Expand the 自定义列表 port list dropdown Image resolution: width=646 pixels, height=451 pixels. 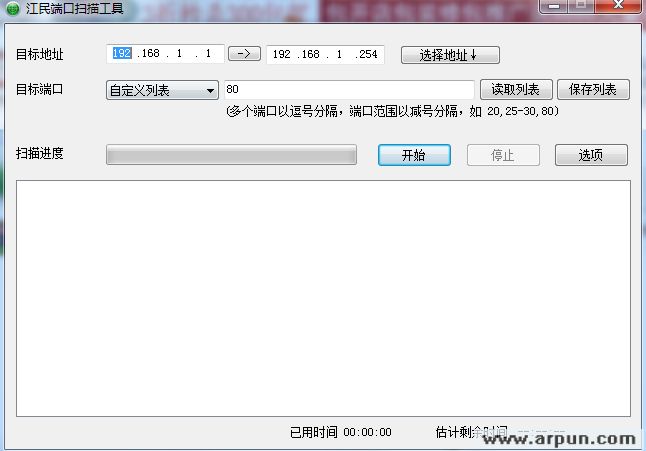tap(162, 90)
